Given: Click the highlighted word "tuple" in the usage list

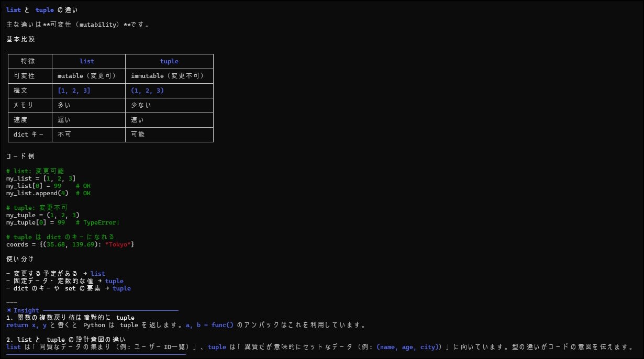Looking at the screenshot, I should (114, 281).
